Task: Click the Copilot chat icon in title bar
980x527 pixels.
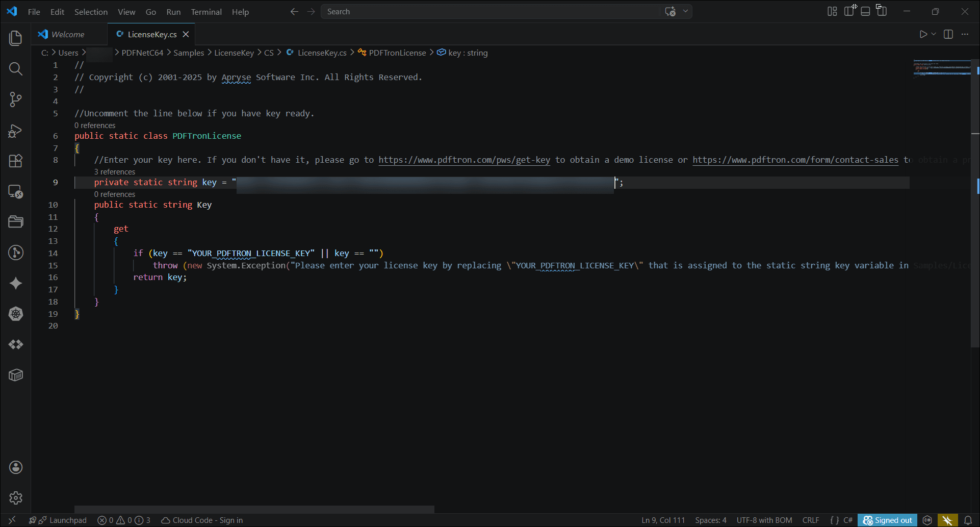Action: pyautogui.click(x=670, y=11)
